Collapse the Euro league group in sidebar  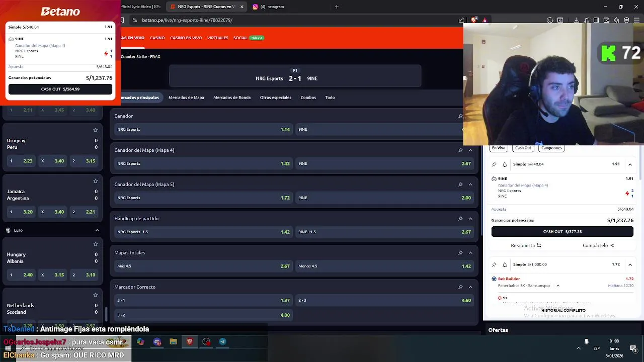click(97, 230)
